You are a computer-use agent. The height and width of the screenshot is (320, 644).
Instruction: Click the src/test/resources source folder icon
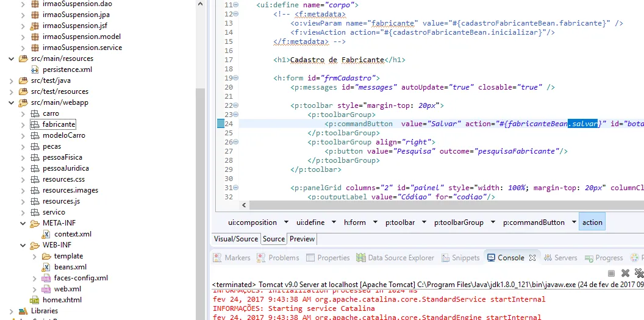click(23, 91)
